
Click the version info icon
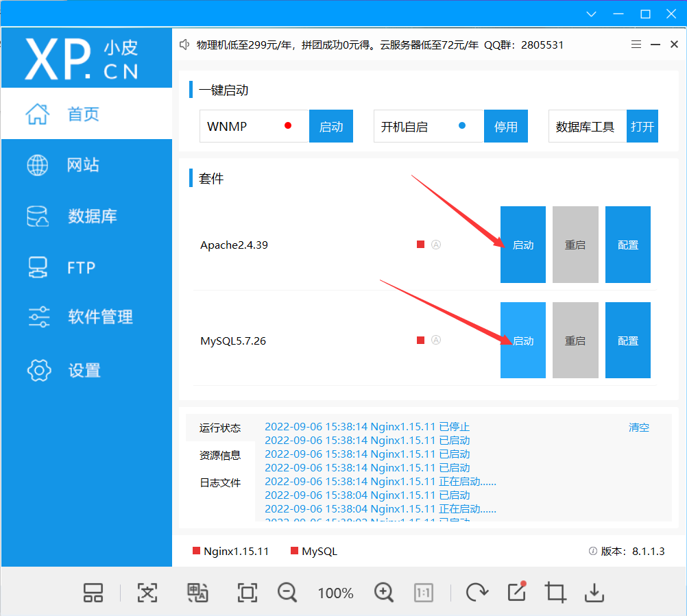(593, 551)
